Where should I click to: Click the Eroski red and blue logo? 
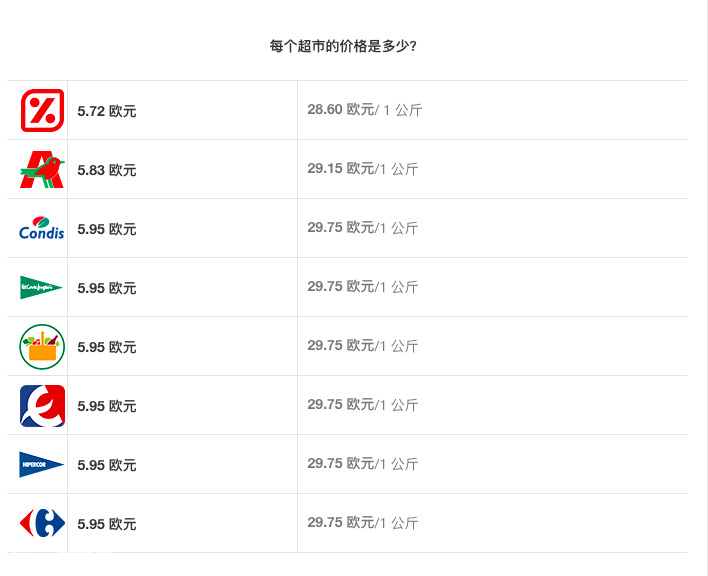(x=42, y=405)
